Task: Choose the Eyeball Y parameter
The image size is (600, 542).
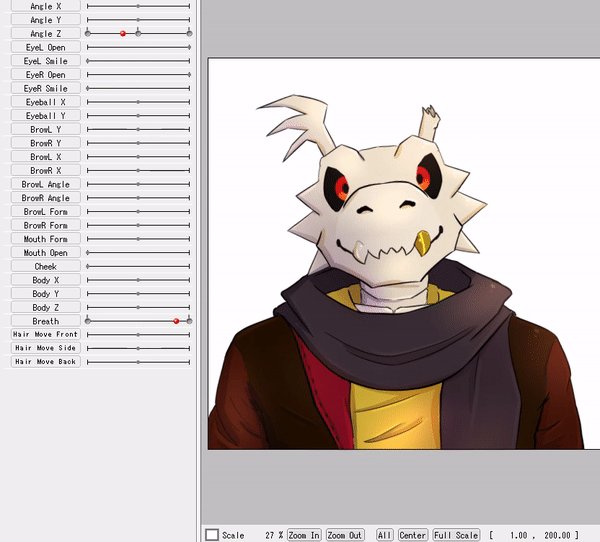Action: tap(46, 116)
